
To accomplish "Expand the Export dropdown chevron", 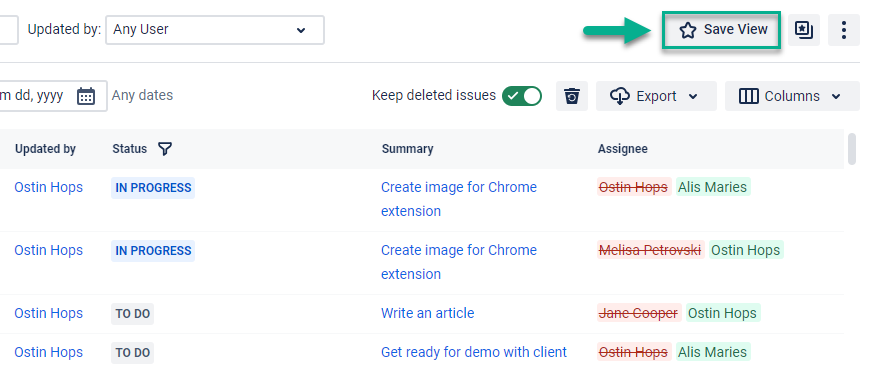I will (x=693, y=97).
